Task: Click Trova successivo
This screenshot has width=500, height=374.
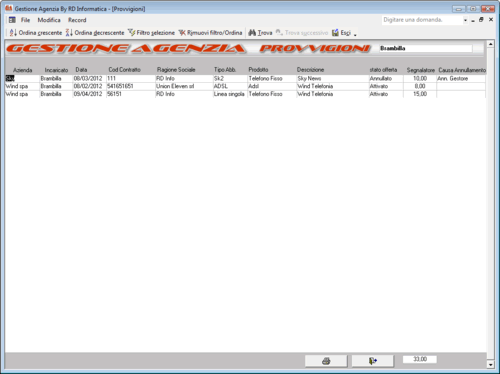Action: click(302, 33)
